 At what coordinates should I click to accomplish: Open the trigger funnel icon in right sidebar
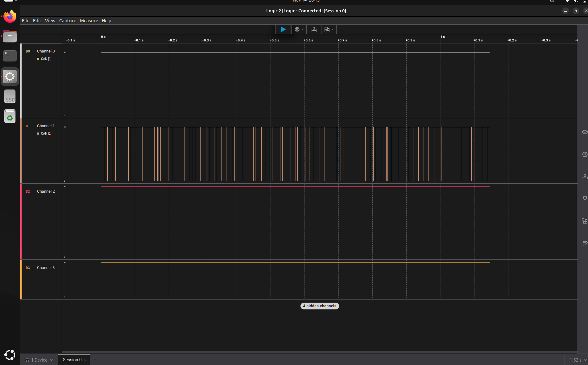point(584,199)
